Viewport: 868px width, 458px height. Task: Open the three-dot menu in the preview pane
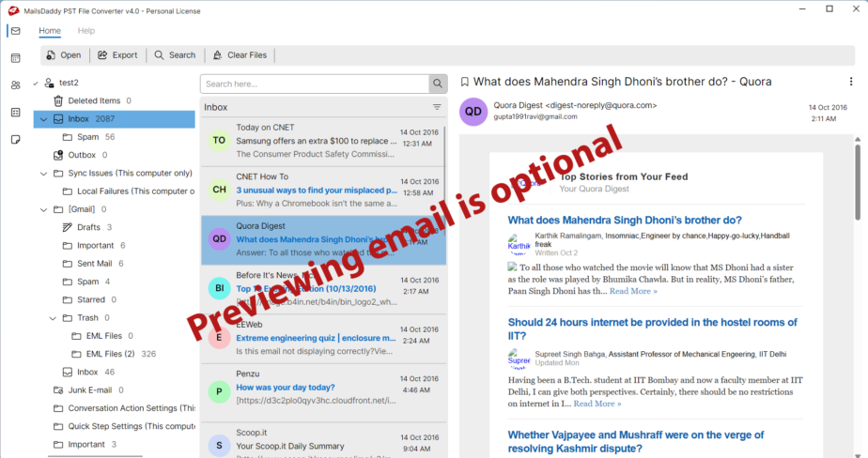pyautogui.click(x=851, y=82)
